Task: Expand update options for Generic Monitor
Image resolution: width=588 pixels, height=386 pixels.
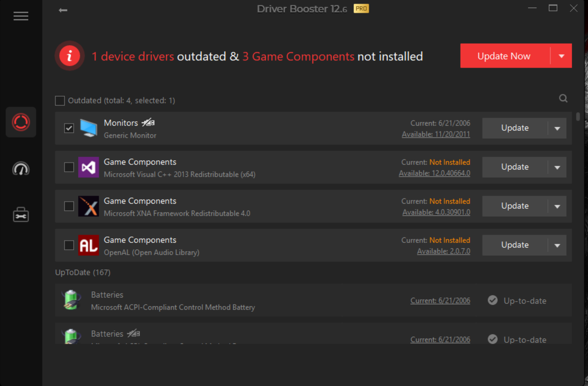Action: coord(557,128)
